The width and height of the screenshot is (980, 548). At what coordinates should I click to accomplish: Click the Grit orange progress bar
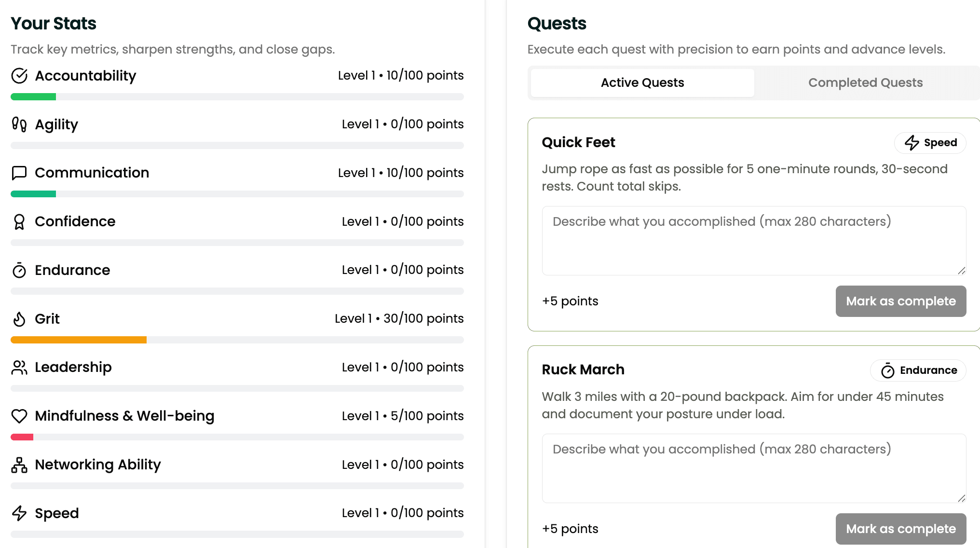(x=79, y=340)
